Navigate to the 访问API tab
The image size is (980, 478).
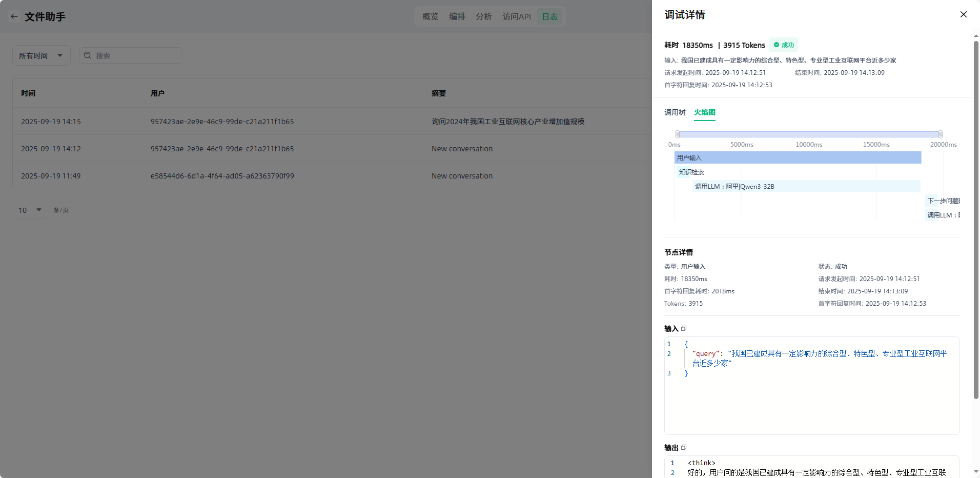point(516,16)
